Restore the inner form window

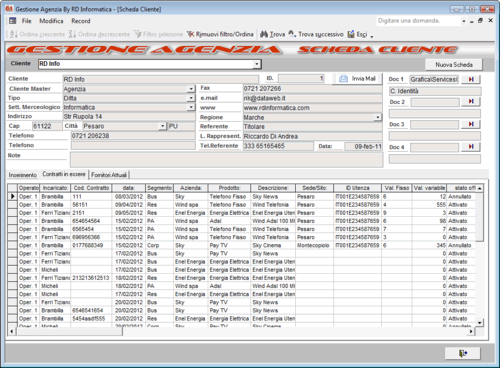point(480,21)
